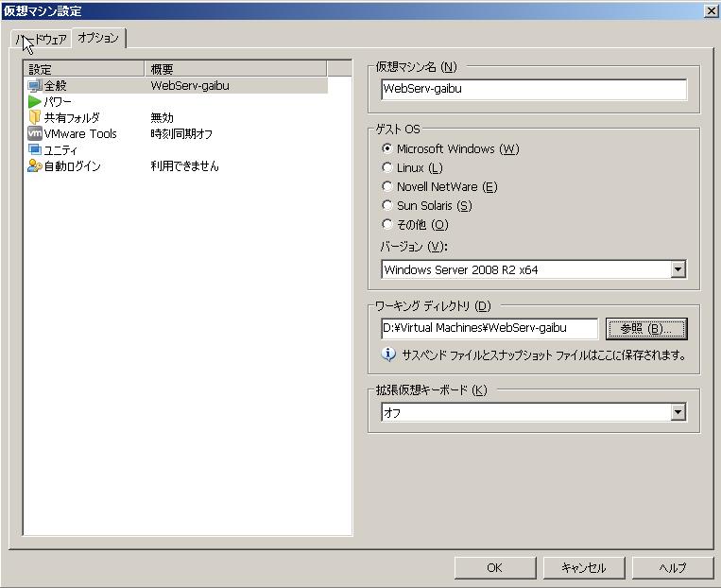Open the バージョン dropdown arrow
721x588 pixels.
[678, 269]
